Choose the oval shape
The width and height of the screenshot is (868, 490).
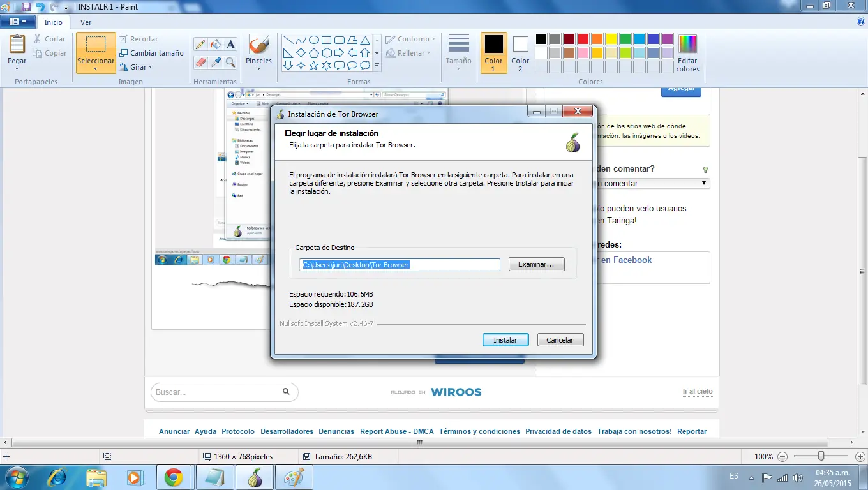[x=313, y=40]
